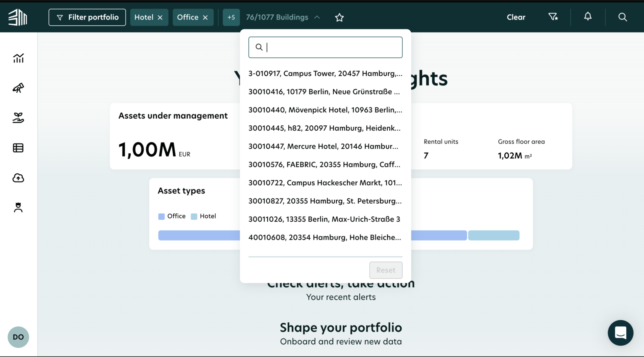
Task: Click Shape your portfolio heading
Action: point(341,327)
